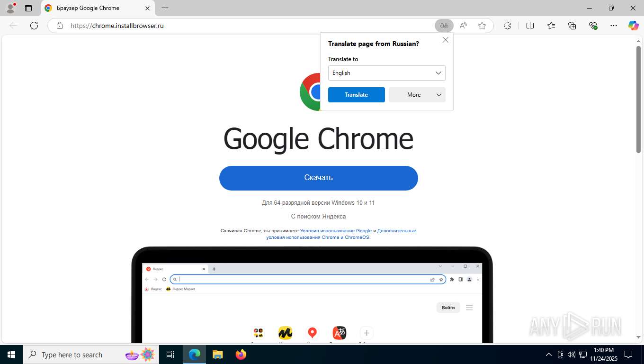This screenshot has width=644, height=364.
Task: Open Favorites list icon
Action: 551,26
